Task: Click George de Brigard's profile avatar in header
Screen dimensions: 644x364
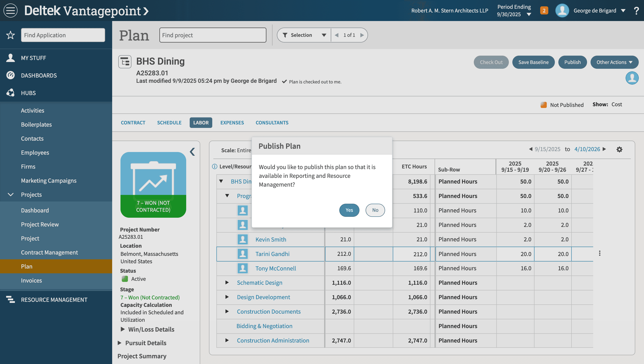Action: pos(562,11)
